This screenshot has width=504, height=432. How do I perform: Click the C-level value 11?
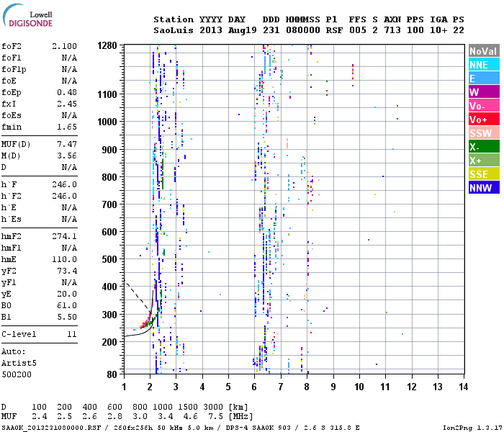(x=72, y=334)
